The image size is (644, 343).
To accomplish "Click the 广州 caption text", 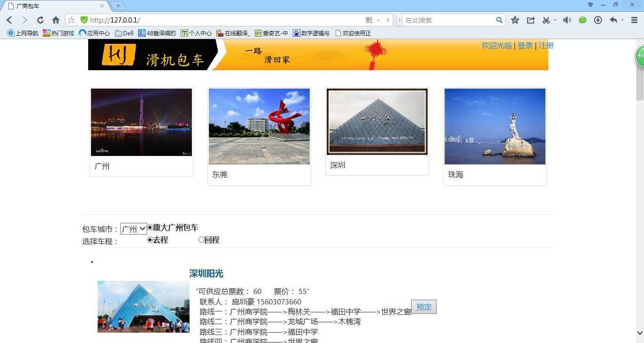I will 102,166.
